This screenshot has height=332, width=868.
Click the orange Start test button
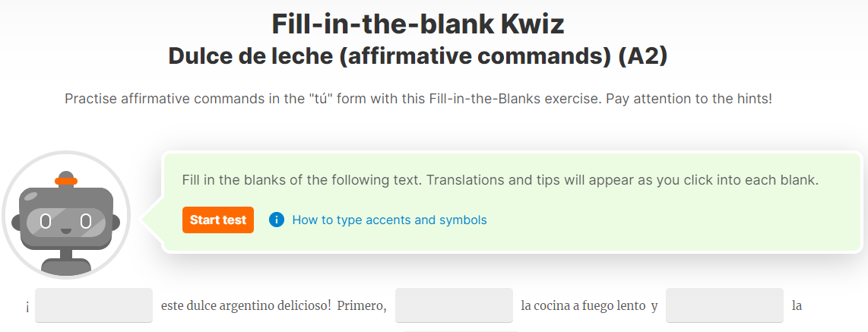pyautogui.click(x=218, y=220)
